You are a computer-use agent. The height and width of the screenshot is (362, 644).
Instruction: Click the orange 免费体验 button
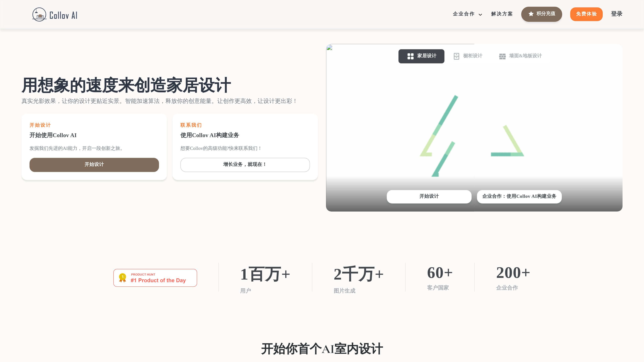pos(586,14)
